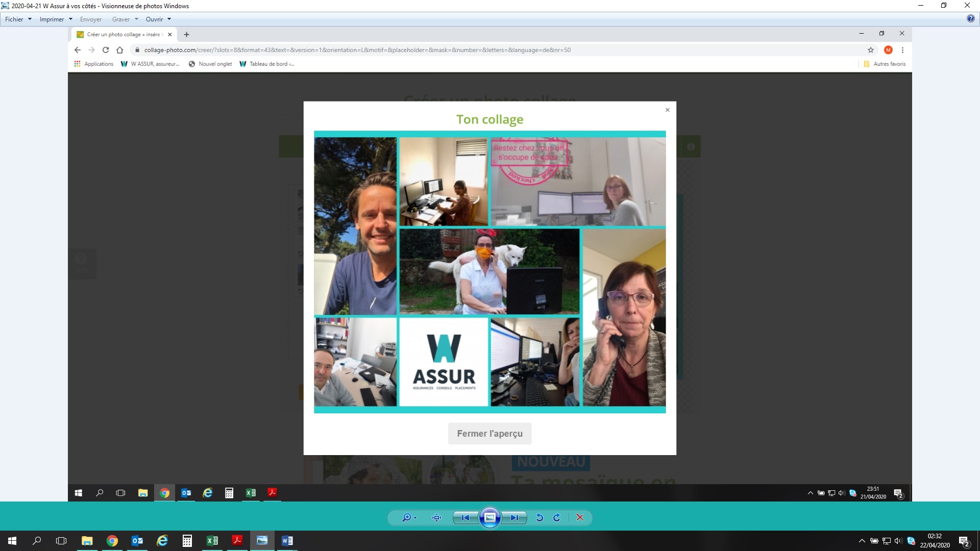Expand the Fichier menu
The width and height of the screenshot is (980, 551).
18,19
